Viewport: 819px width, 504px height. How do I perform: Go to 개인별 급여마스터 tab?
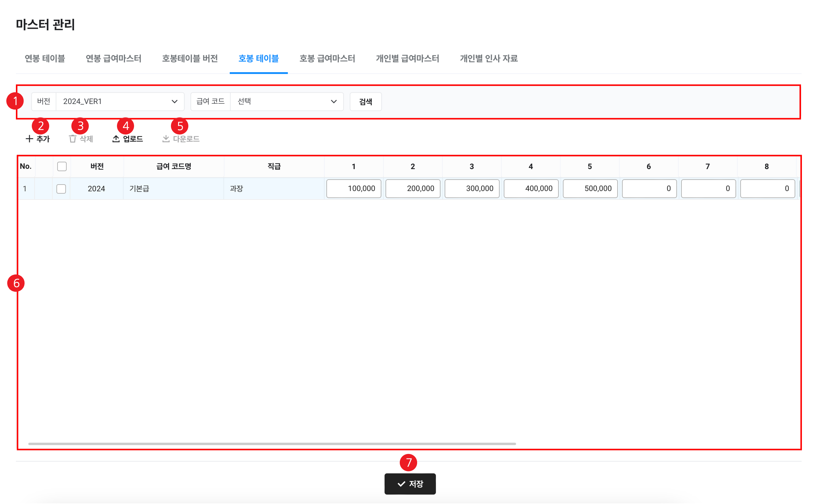coord(407,59)
